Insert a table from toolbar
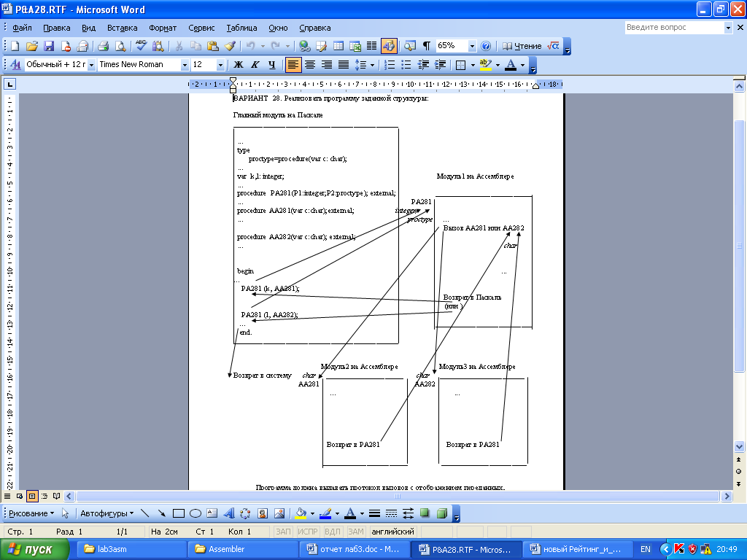Viewport: 747px width, 560px height. [x=338, y=46]
